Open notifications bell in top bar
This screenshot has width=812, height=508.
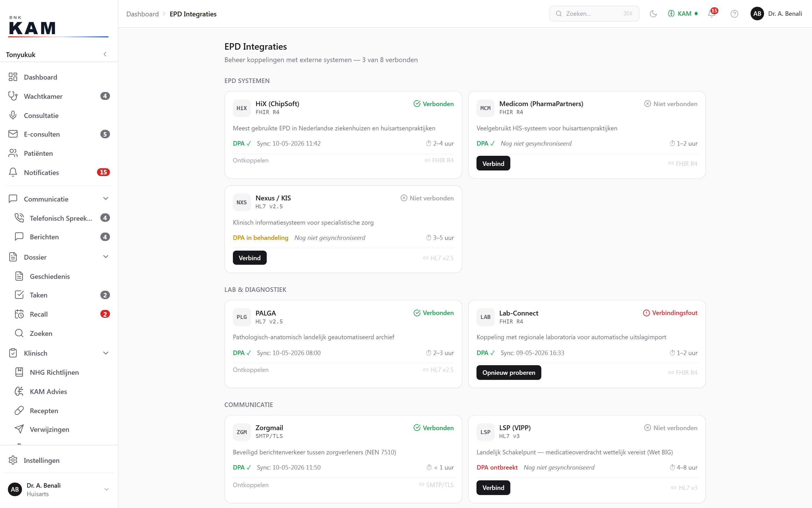[711, 14]
